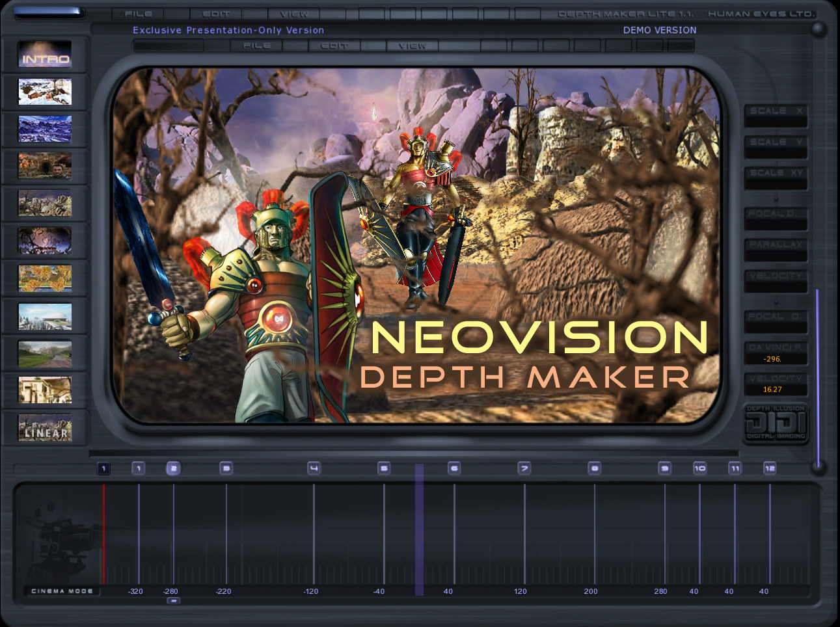Select the highlighted layer marker 2
The width and height of the screenshot is (840, 627).
tap(173, 468)
